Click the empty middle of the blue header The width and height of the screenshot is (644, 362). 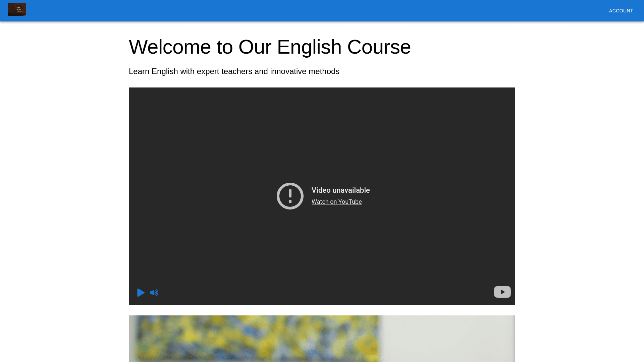coord(322,11)
